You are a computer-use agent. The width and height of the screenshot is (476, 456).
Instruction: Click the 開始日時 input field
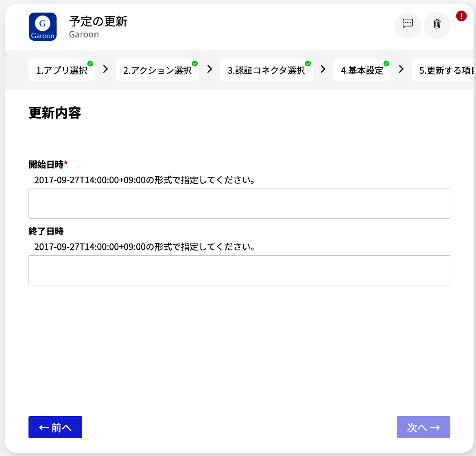[239, 204]
